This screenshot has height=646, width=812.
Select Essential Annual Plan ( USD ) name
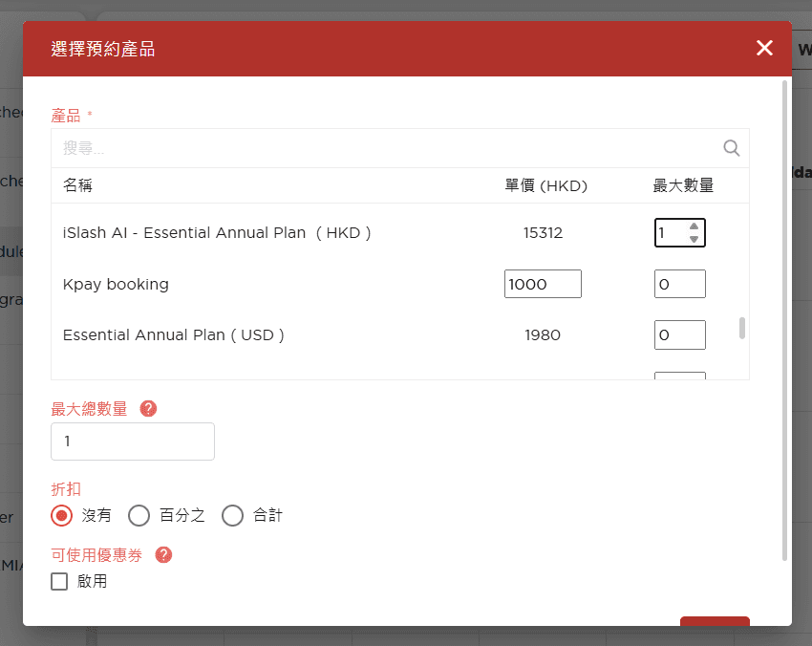pos(174,335)
